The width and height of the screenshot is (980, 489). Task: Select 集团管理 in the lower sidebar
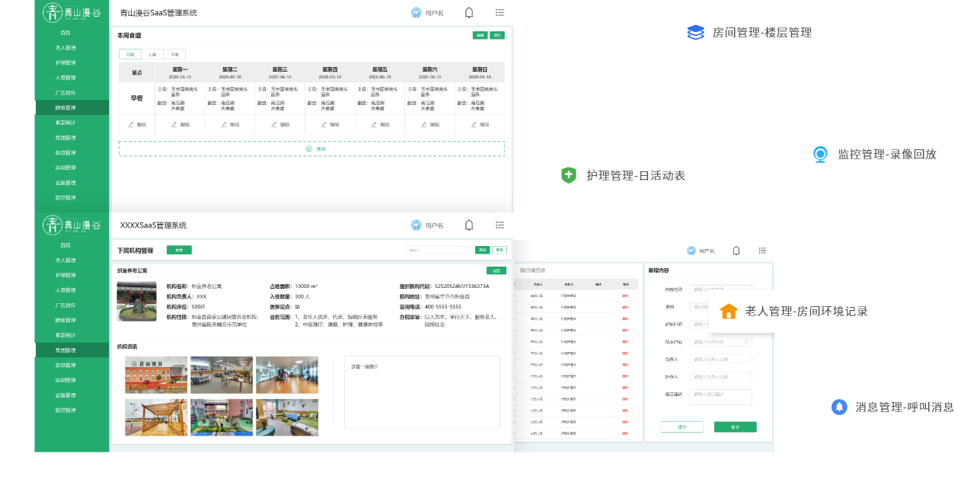(65, 350)
